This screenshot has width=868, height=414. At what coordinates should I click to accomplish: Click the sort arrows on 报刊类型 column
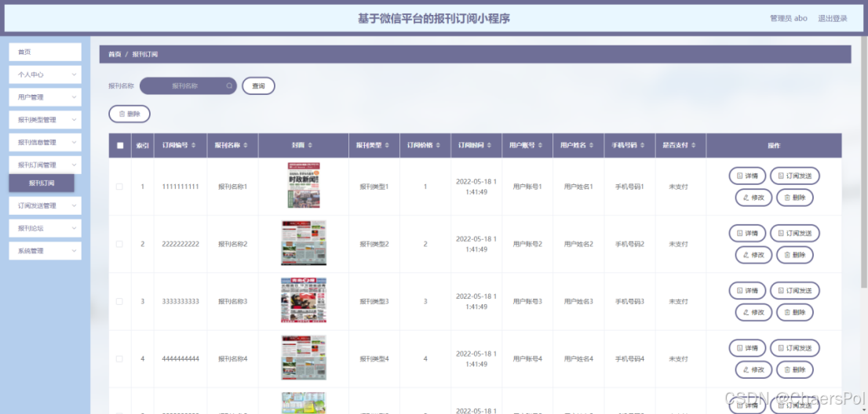[x=387, y=145]
